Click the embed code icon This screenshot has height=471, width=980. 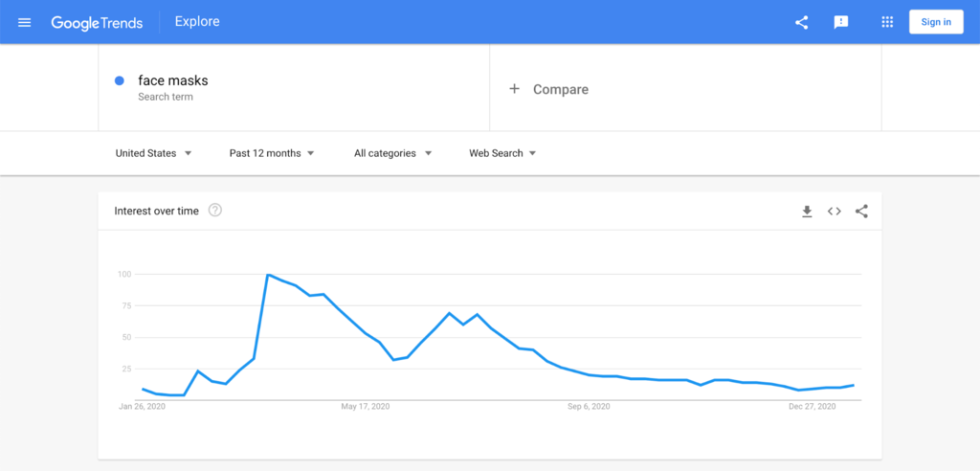835,212
